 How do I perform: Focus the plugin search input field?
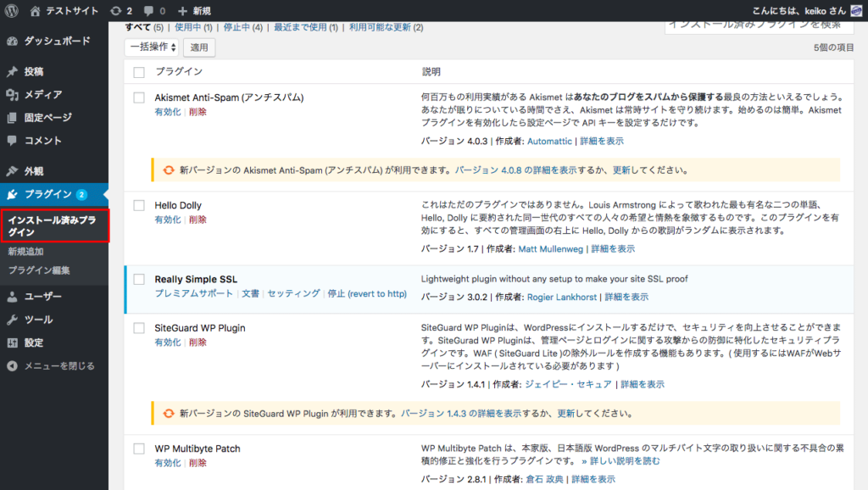click(759, 26)
